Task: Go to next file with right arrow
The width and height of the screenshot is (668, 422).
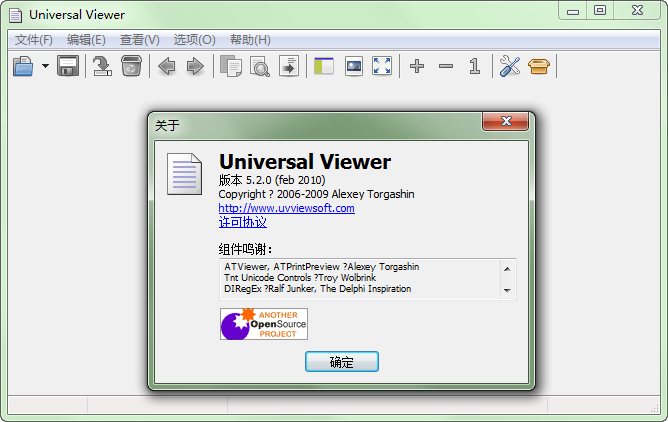Action: click(x=196, y=66)
